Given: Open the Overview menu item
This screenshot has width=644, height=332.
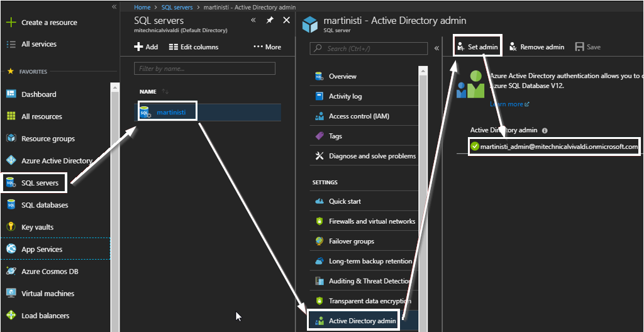Looking at the screenshot, I should [x=364, y=76].
